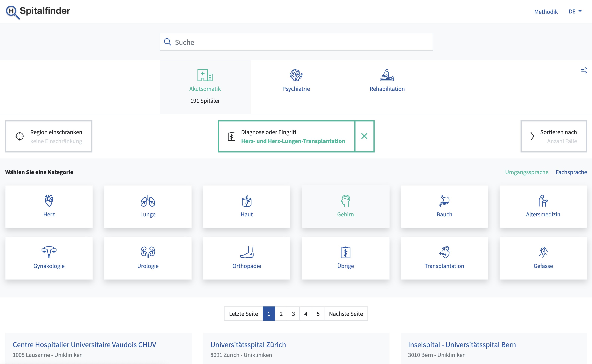Open Inselspital - Universitätsspital Bern result
Viewport: 592px width, 364px height.
[x=462, y=345]
